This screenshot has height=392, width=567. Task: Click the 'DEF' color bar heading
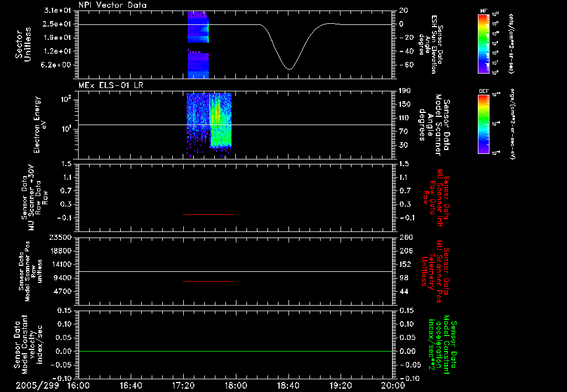[484, 91]
